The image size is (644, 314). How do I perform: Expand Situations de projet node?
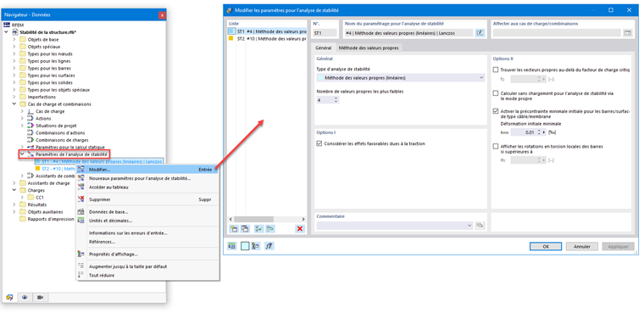tap(22, 126)
